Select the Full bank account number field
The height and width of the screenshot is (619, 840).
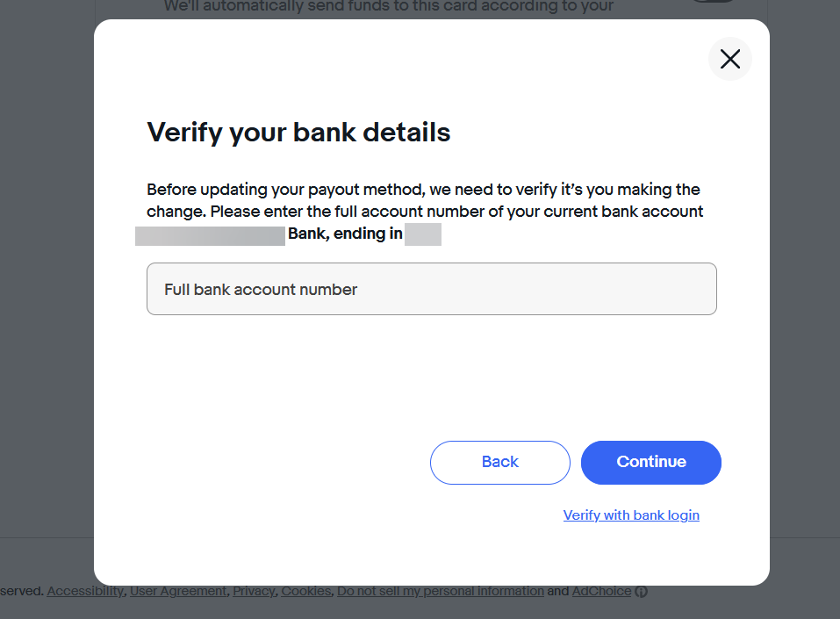[x=431, y=289]
